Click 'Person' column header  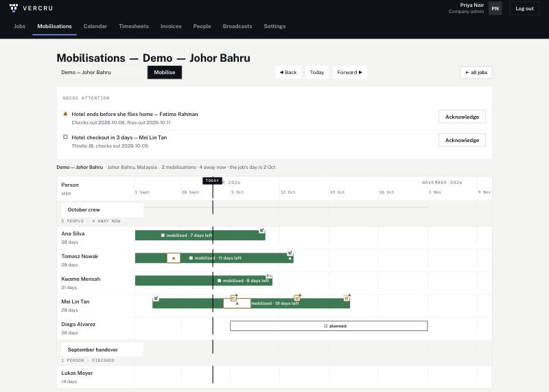pyautogui.click(x=70, y=185)
